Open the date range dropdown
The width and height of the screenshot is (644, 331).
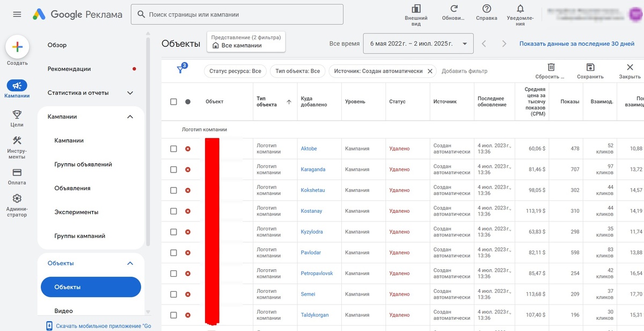[418, 44]
